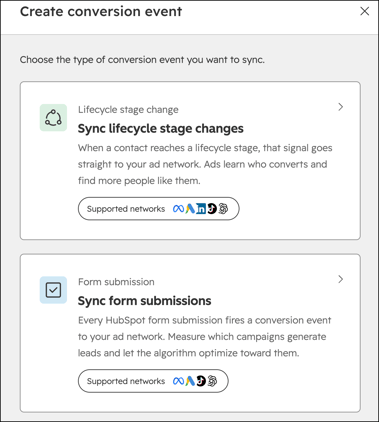
Task: Click the Meta icon in the lifecycle card
Action: [178, 209]
